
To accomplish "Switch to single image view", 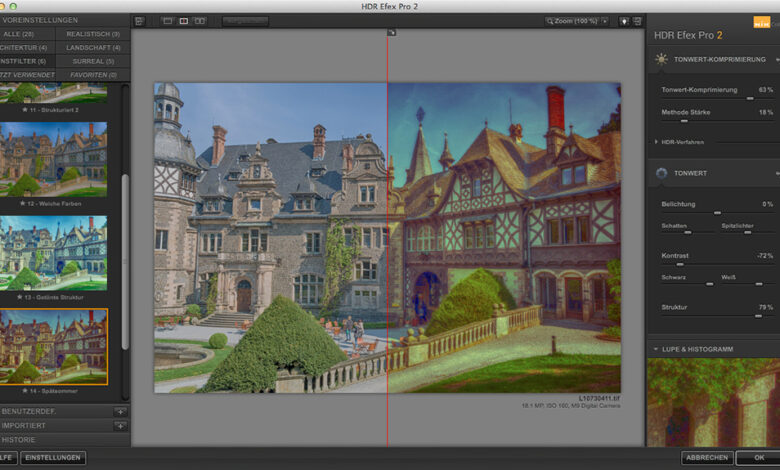I will [x=167, y=21].
